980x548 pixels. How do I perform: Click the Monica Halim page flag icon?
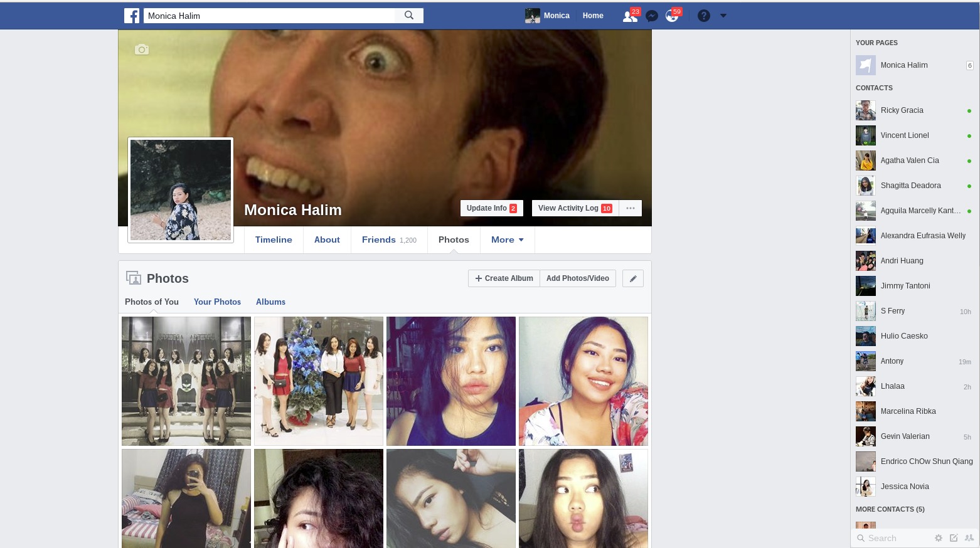tap(866, 65)
